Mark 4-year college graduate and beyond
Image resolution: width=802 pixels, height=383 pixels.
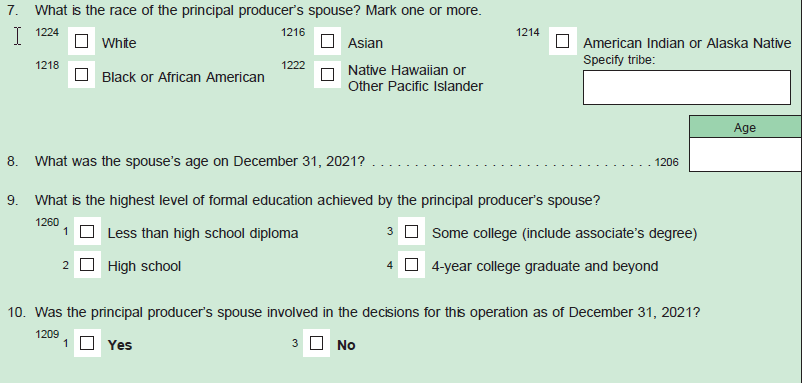tap(411, 264)
